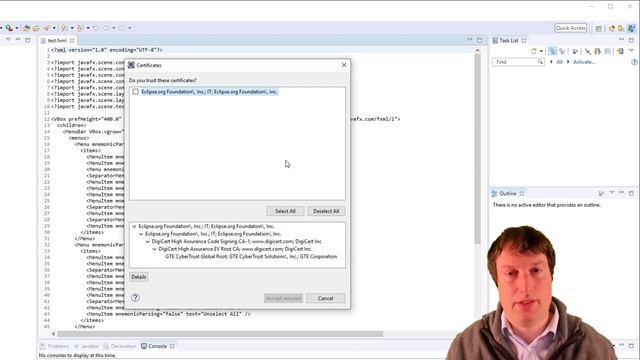Viewport: 640px width, 360px height.
Task: Open the Back history dropdown arrow
Action: (x=114, y=28)
